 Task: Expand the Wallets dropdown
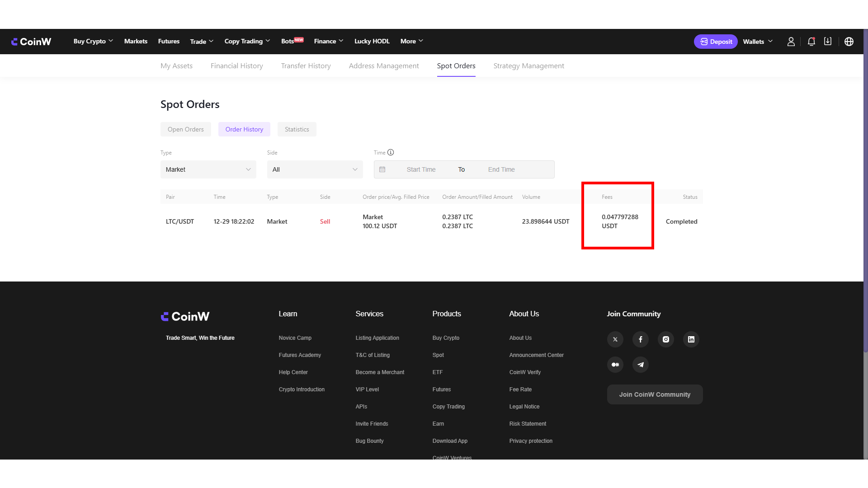tap(758, 42)
